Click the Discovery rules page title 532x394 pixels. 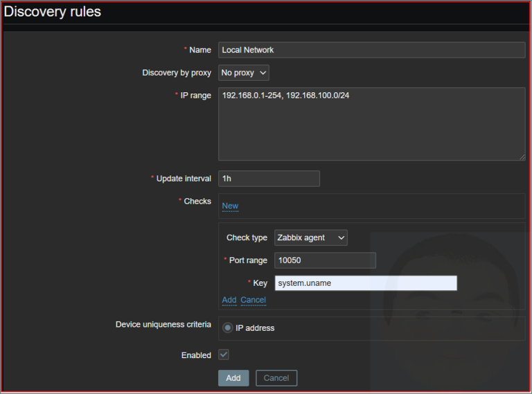click(x=52, y=12)
